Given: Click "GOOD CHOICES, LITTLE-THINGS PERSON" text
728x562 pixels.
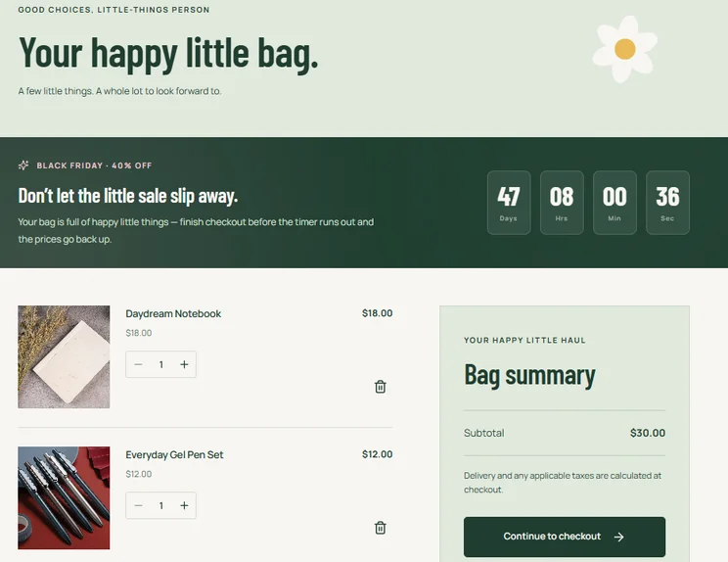Looking at the screenshot, I should click(114, 10).
